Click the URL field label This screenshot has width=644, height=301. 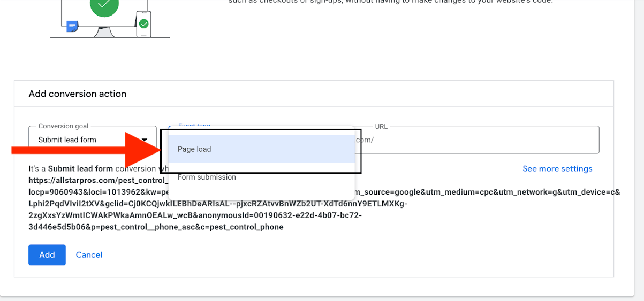(x=381, y=127)
